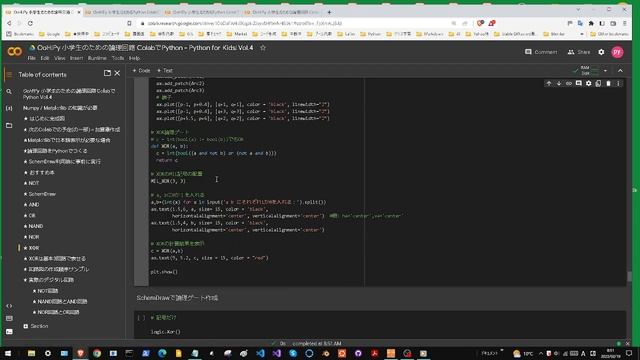
Task: Open a new browser tab
Action: 329,12
